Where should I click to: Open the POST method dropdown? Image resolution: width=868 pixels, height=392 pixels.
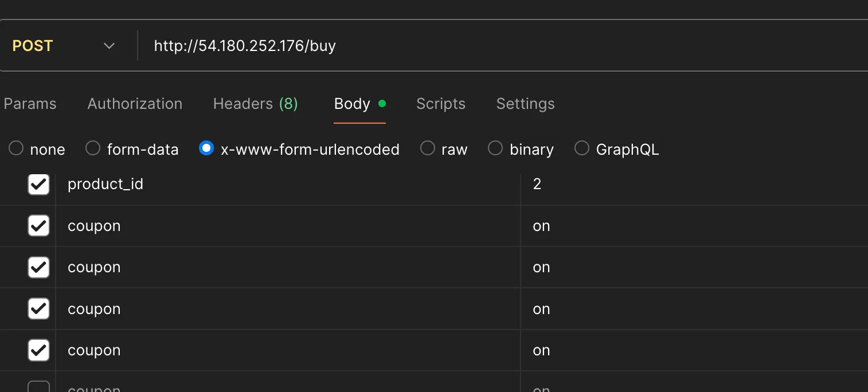pos(63,46)
